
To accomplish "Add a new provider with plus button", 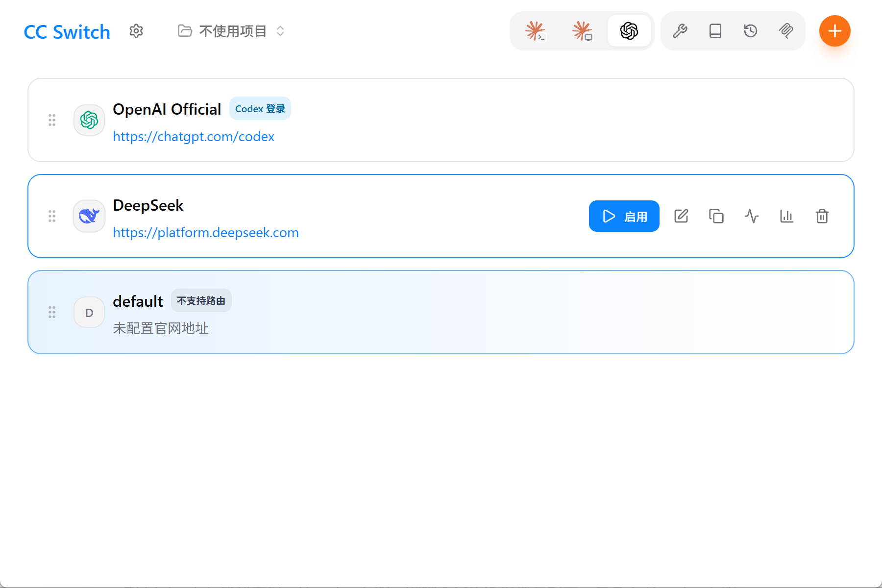I will click(x=835, y=31).
